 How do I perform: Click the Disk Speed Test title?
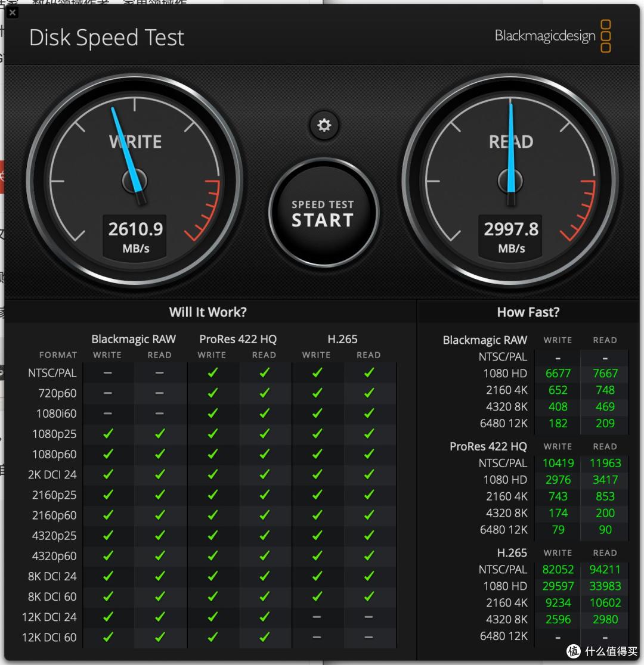(x=107, y=38)
